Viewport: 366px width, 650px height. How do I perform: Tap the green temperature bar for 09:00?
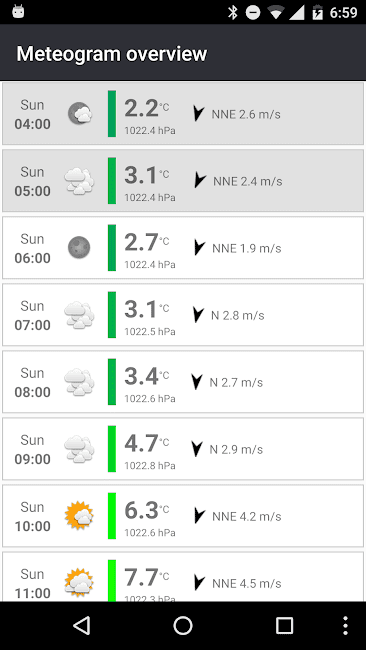pos(112,449)
